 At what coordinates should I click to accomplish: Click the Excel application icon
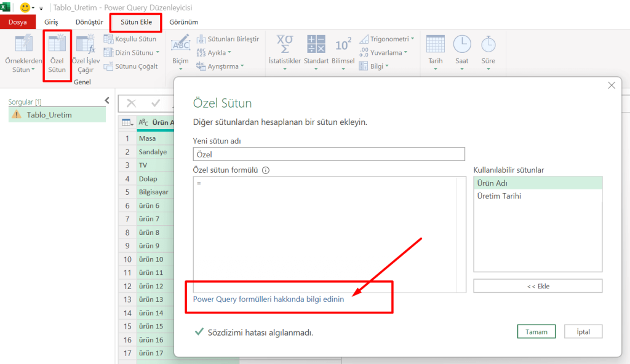click(x=5, y=7)
